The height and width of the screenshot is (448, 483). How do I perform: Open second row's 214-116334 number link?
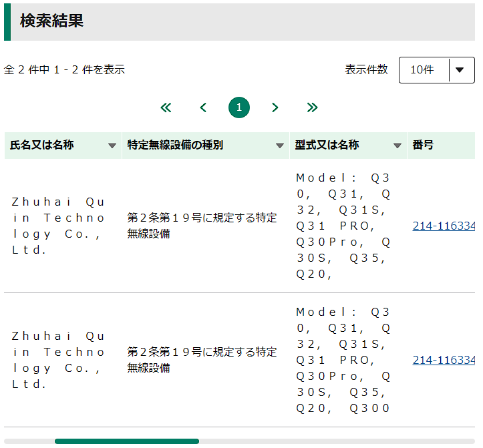pos(444,360)
